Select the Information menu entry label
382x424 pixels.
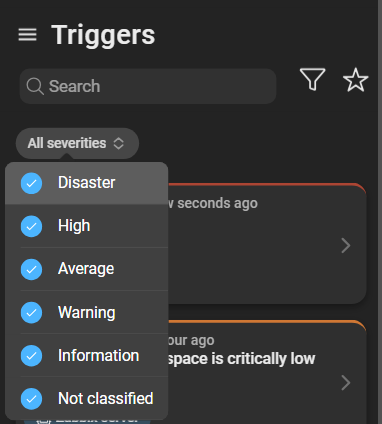pos(99,356)
